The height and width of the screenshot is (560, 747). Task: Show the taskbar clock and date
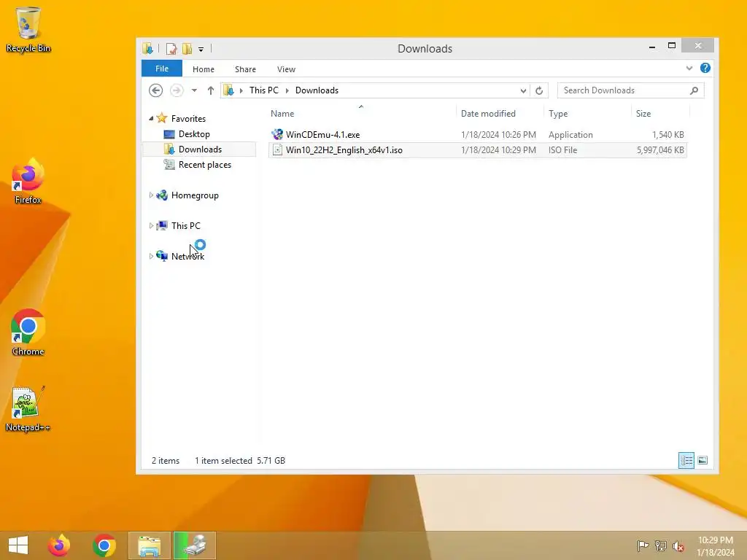click(716, 546)
